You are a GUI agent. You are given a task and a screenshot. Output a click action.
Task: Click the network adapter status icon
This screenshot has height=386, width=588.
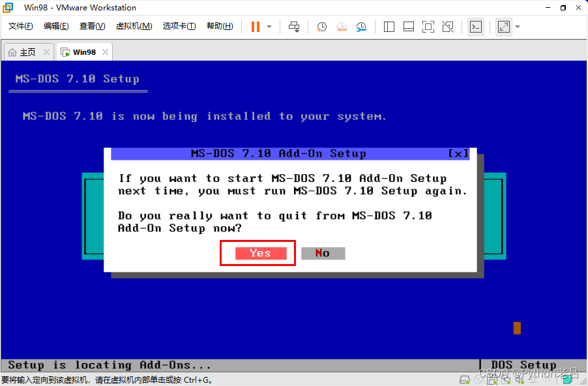point(506,379)
